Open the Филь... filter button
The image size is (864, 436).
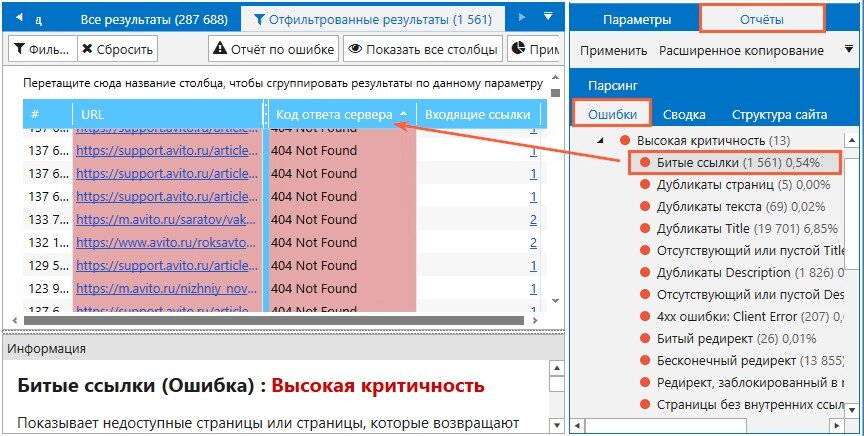pyautogui.click(x=43, y=49)
